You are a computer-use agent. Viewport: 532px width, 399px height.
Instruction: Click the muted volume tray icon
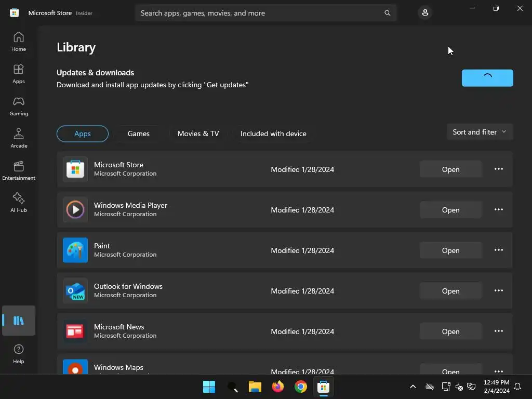[x=459, y=387]
